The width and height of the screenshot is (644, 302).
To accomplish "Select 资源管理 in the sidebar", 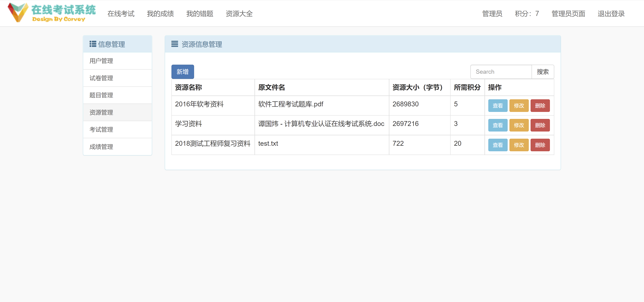I will (x=101, y=112).
